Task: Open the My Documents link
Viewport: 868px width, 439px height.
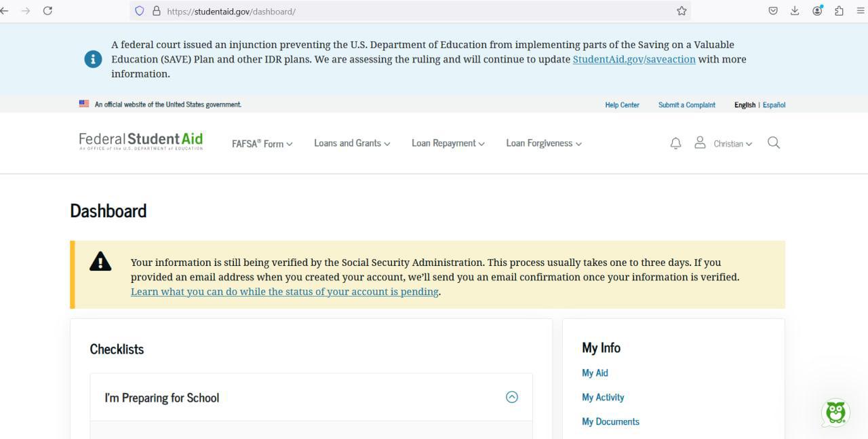Action: click(610, 421)
